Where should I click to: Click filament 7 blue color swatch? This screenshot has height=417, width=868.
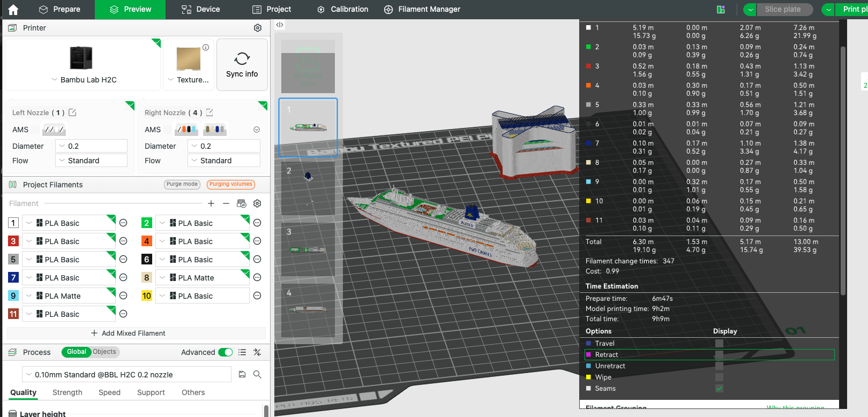(13, 278)
